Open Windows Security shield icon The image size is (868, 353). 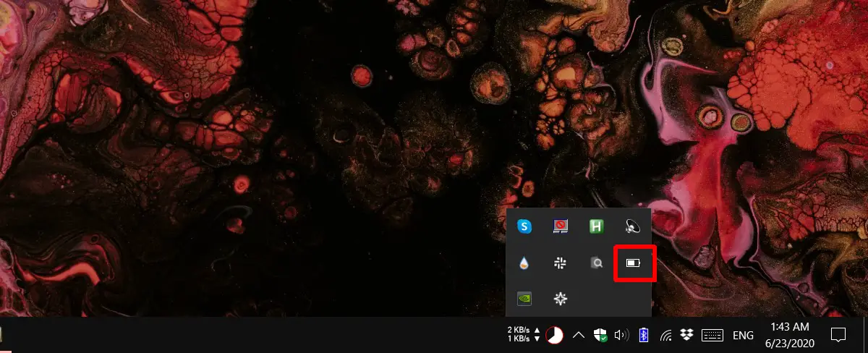click(599, 335)
